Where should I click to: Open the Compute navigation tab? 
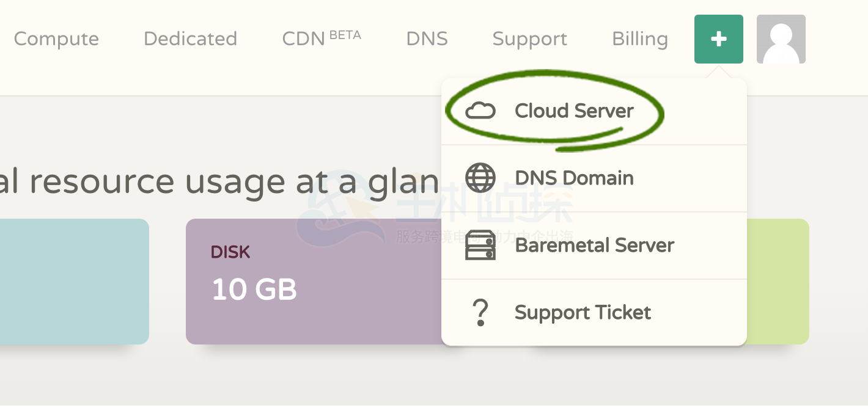[56, 39]
